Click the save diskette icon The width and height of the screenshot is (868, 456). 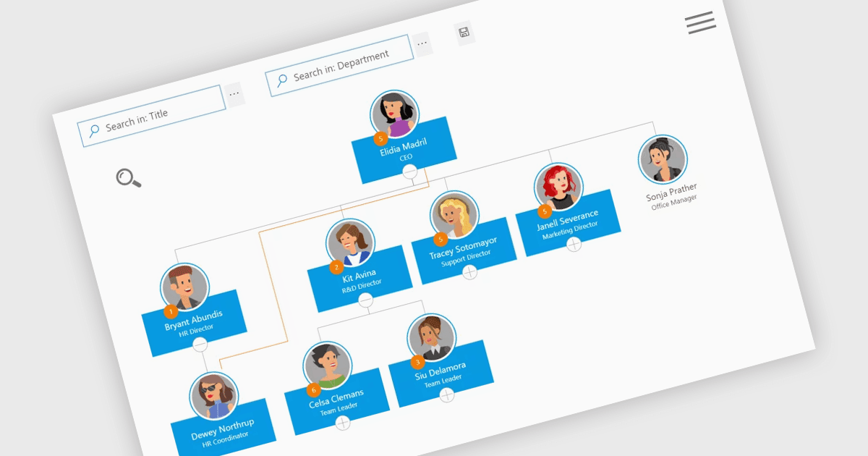tap(464, 32)
